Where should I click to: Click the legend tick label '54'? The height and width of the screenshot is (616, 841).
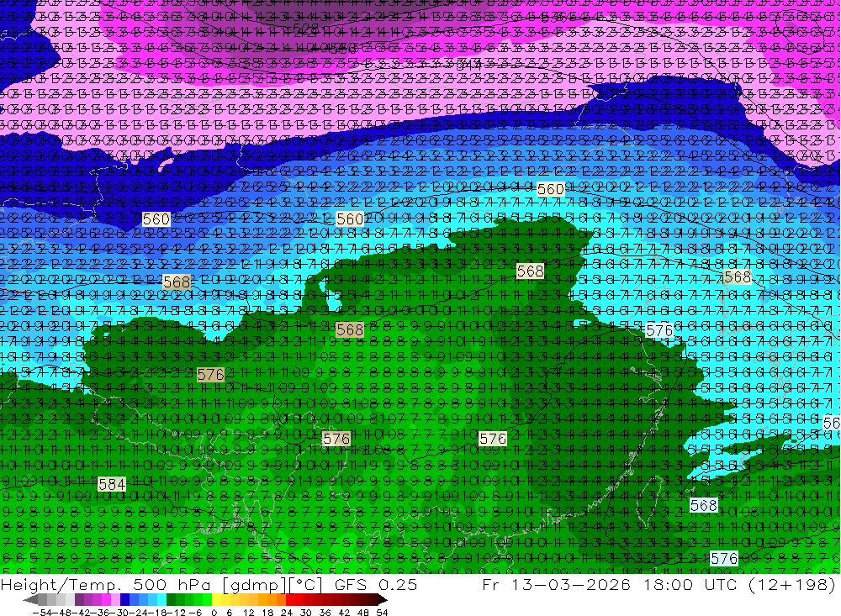pyautogui.click(x=382, y=613)
